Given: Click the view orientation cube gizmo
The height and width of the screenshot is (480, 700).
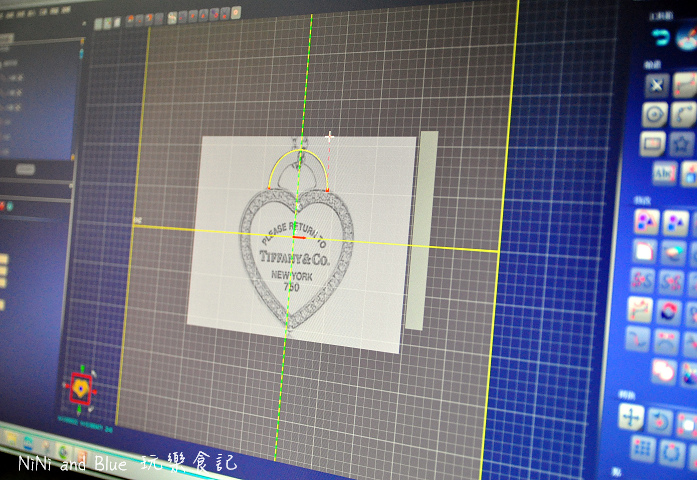Looking at the screenshot, I should [80, 389].
